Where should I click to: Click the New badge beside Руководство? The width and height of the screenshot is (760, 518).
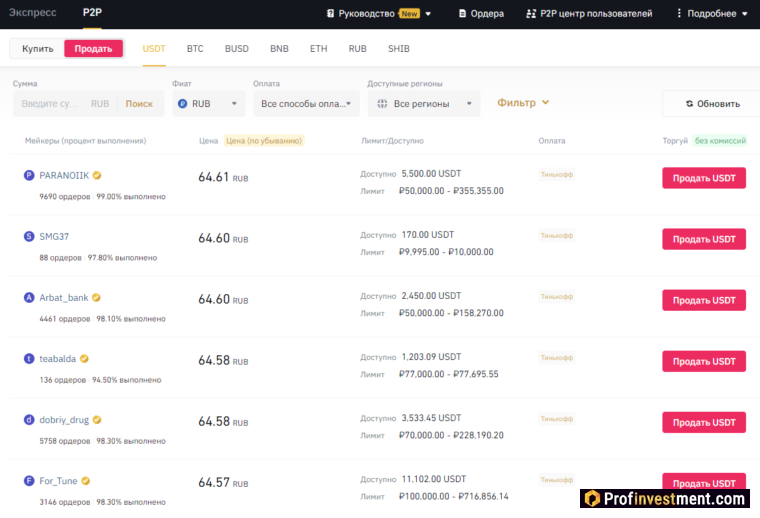pyautogui.click(x=409, y=14)
